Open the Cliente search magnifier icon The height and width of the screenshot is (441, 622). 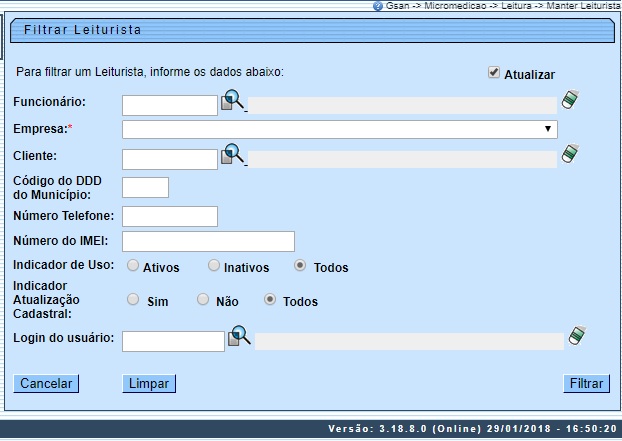coord(232,155)
